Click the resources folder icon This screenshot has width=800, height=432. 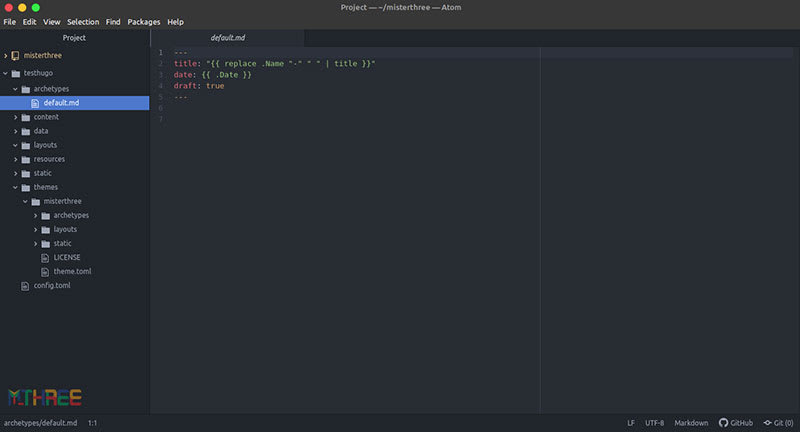tap(26, 160)
